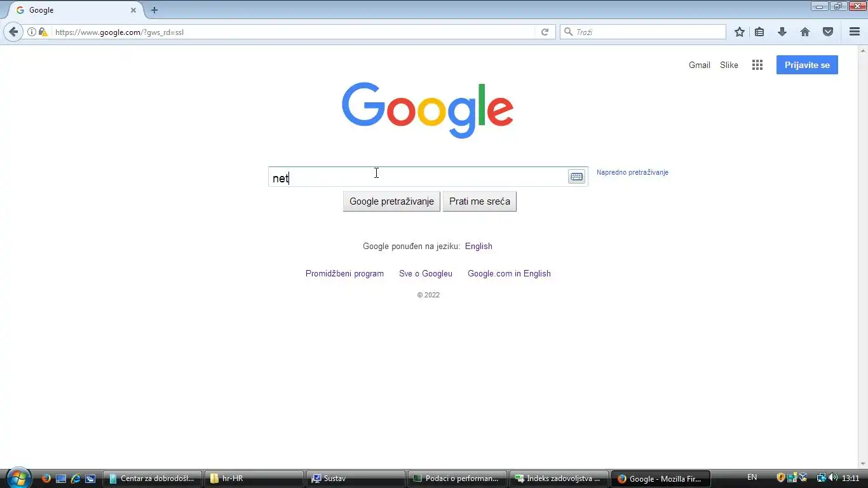Open Gmail link

[700, 65]
